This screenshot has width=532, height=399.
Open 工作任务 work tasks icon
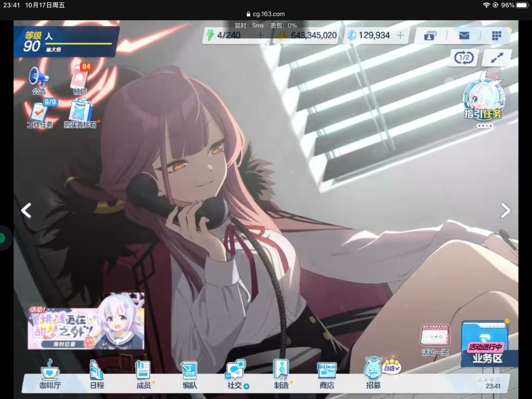click(40, 114)
